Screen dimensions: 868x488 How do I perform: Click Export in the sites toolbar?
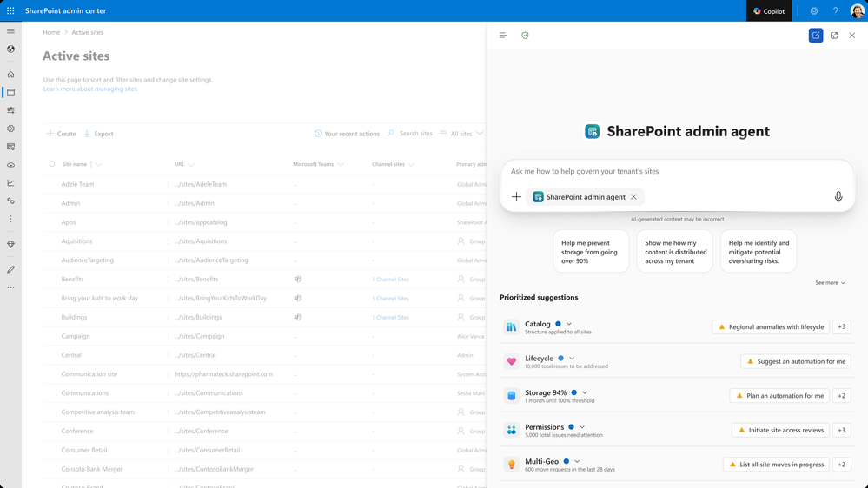tap(98, 134)
